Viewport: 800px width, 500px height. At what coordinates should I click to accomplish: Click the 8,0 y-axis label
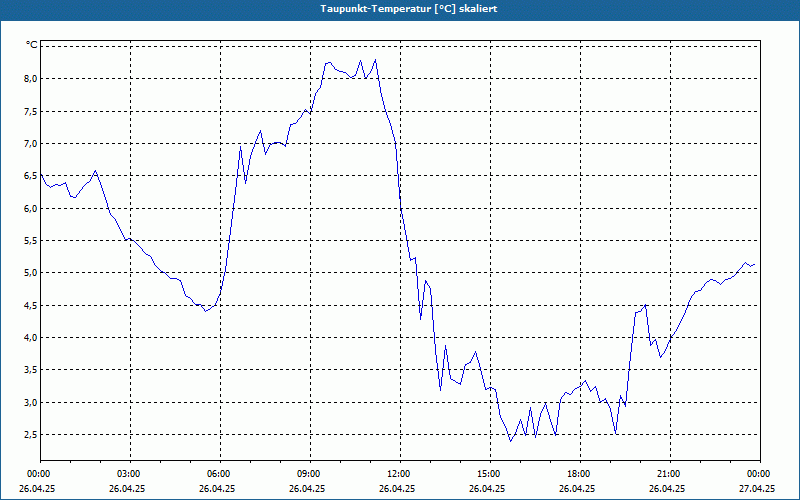click(x=31, y=79)
